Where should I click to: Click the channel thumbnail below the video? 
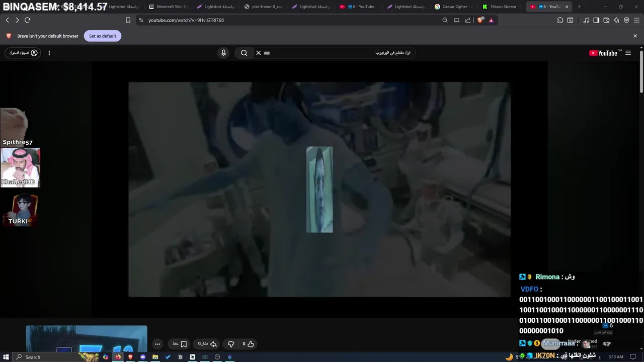click(x=87, y=338)
